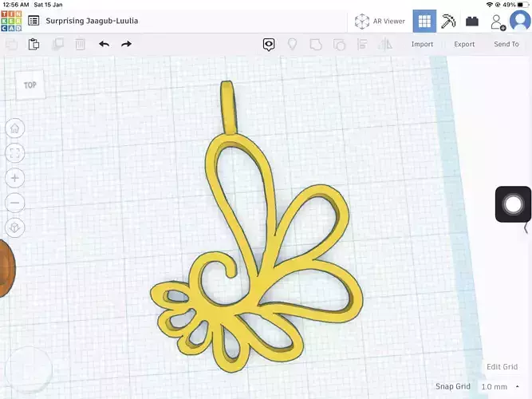
Task: Check the battery 49% status indicator
Action: coord(515,5)
